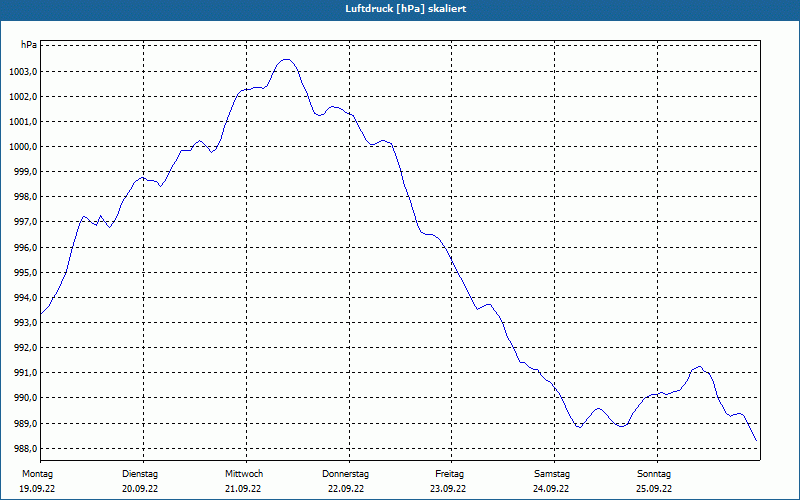Click the 19.09.22 date label

(37, 489)
